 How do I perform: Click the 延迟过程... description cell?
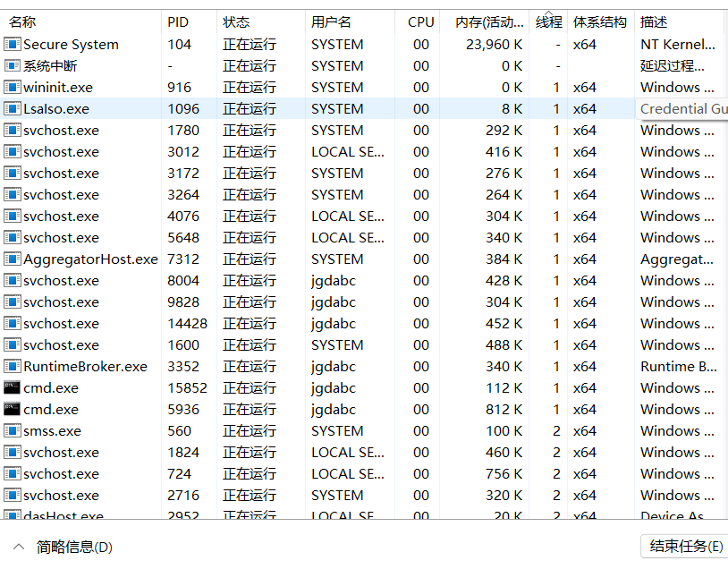pyautogui.click(x=673, y=66)
